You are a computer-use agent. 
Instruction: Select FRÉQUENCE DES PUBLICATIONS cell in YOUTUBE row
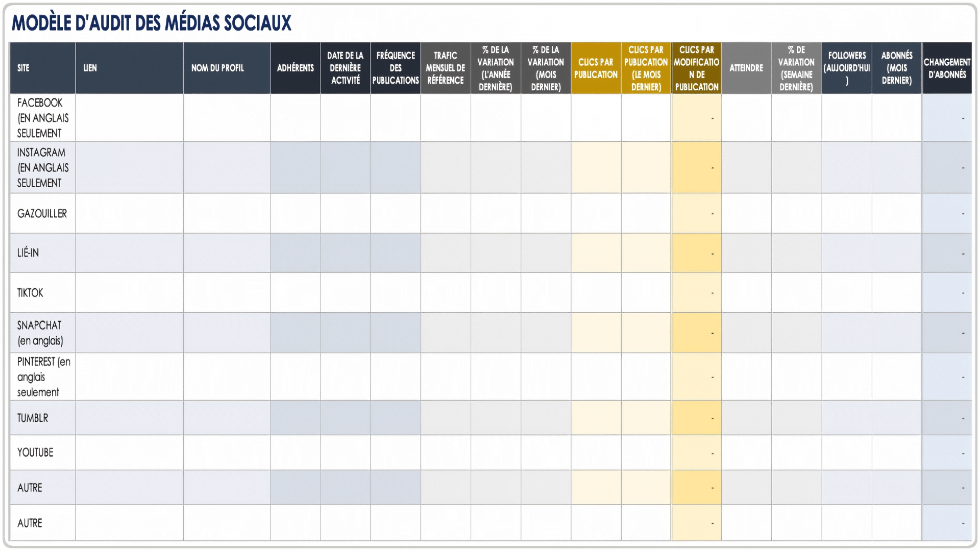pos(396,453)
